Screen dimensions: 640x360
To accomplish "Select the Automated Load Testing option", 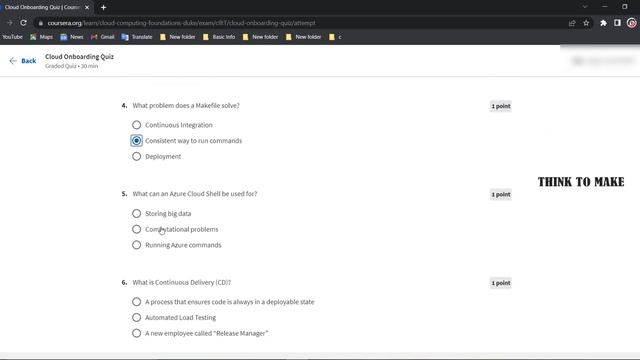I will [x=136, y=318].
